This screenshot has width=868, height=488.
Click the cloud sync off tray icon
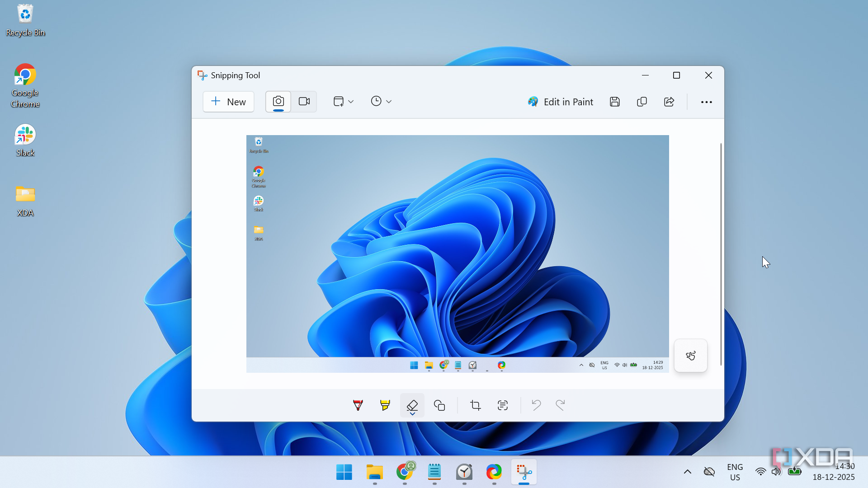(709, 472)
